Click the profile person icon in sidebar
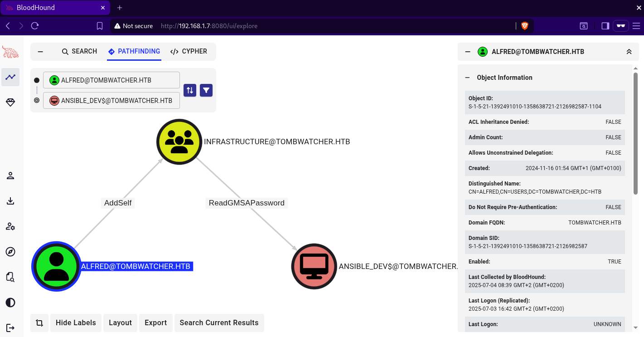The image size is (644, 337). click(x=10, y=176)
